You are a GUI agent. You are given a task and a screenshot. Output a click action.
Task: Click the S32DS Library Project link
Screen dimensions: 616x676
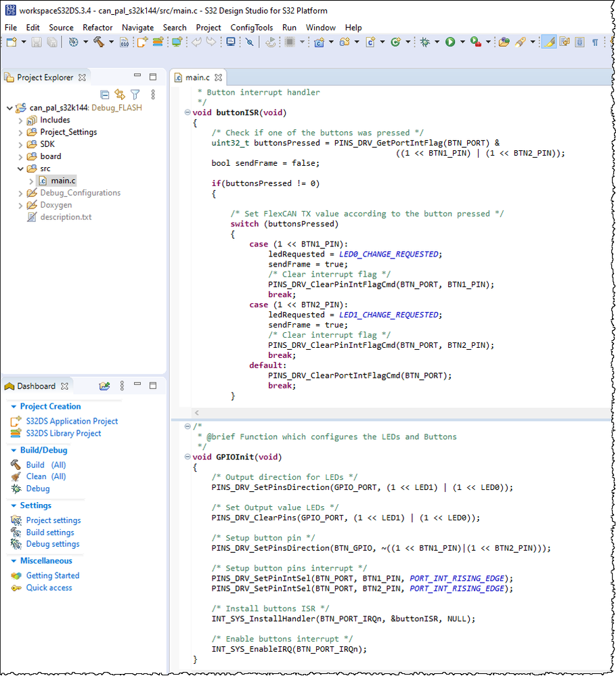[x=64, y=433]
